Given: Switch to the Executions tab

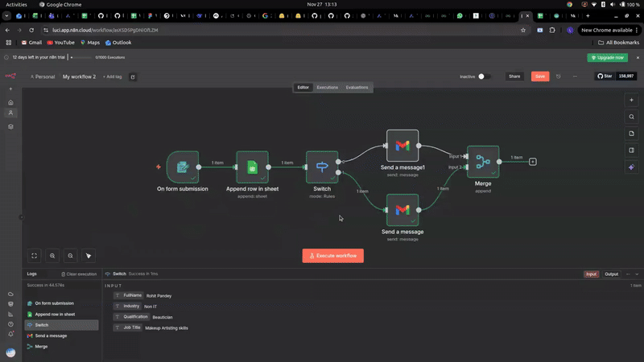Looking at the screenshot, I should [x=328, y=88].
